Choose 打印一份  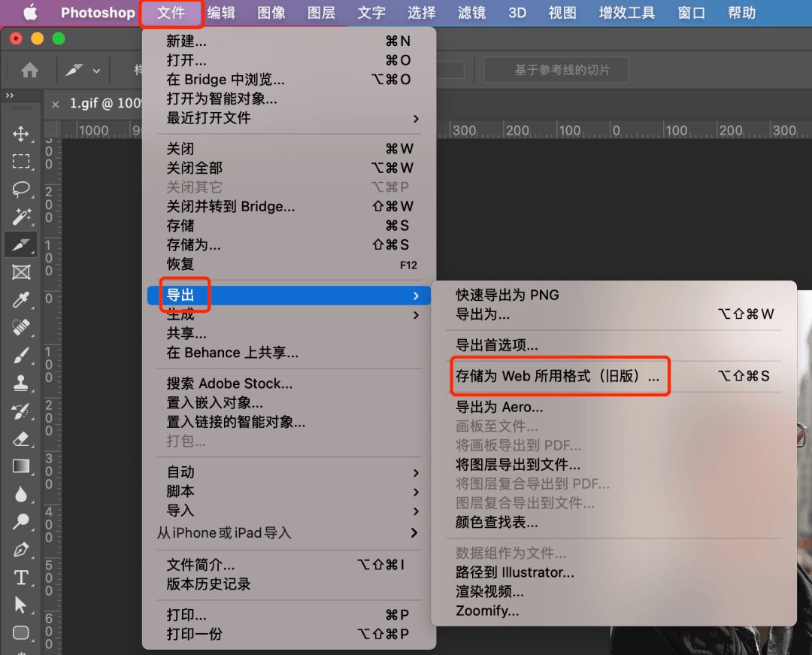289,634
